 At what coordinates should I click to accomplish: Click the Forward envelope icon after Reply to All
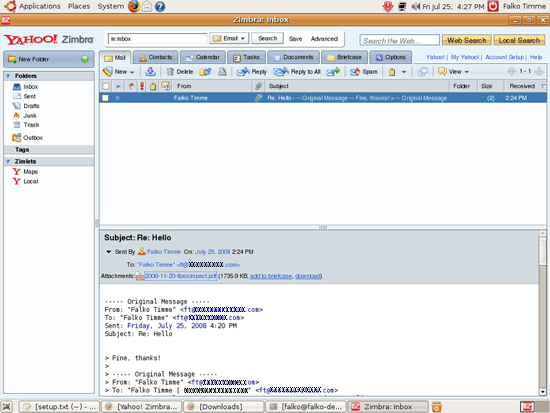(x=333, y=72)
